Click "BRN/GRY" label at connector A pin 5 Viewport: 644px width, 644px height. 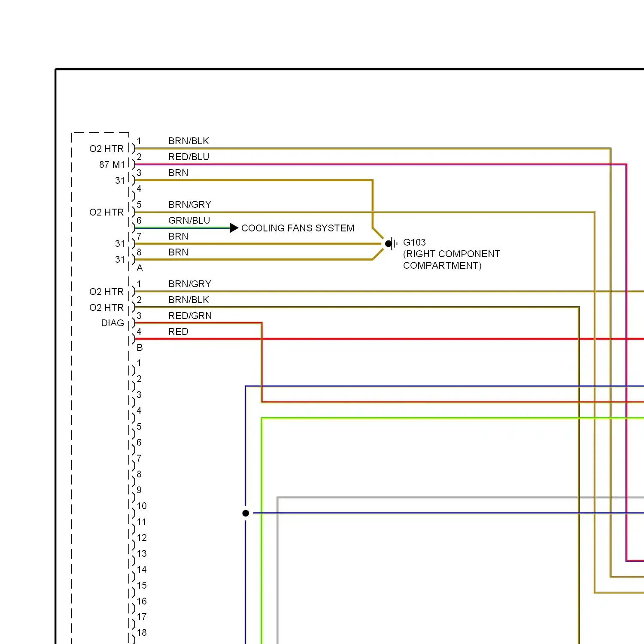pyautogui.click(x=190, y=204)
